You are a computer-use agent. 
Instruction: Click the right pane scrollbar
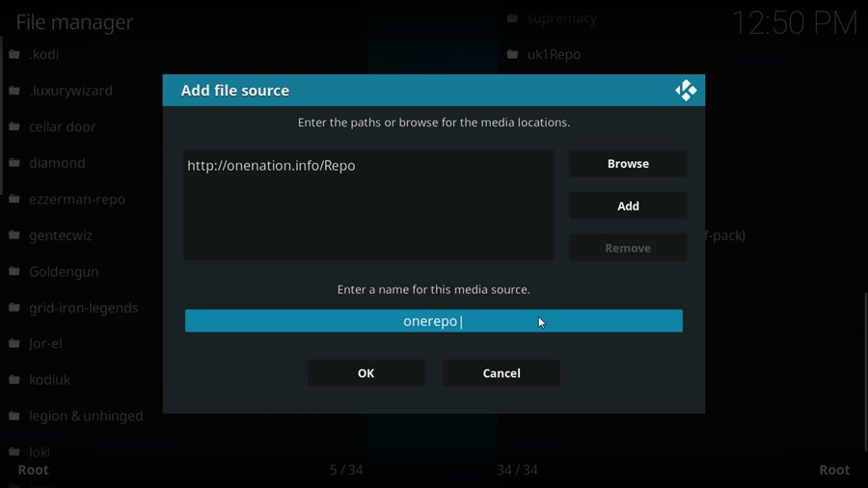pyautogui.click(x=866, y=372)
